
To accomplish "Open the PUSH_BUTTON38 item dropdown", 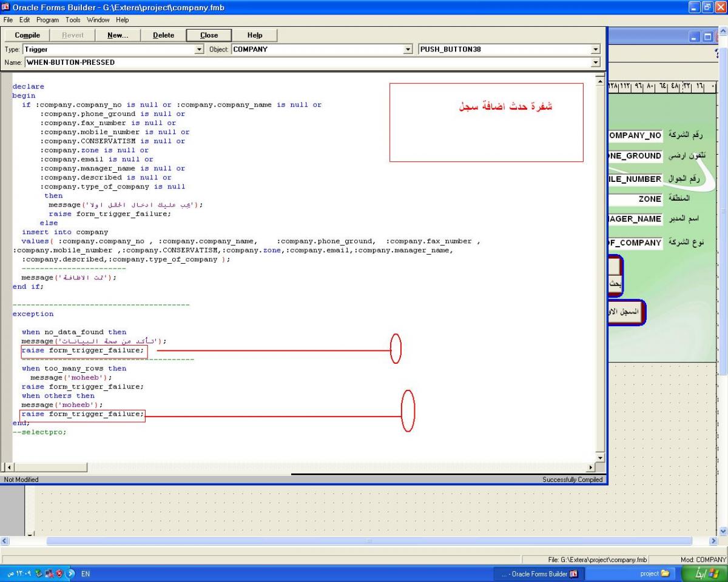I will point(595,50).
